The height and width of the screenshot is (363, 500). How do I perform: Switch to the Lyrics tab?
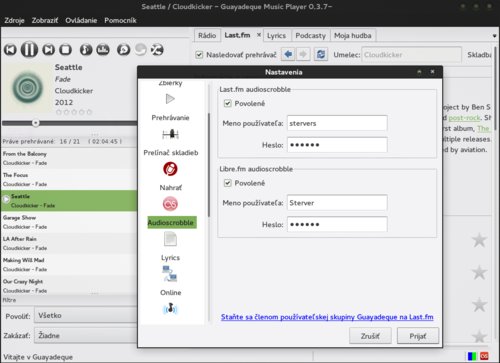(276, 36)
